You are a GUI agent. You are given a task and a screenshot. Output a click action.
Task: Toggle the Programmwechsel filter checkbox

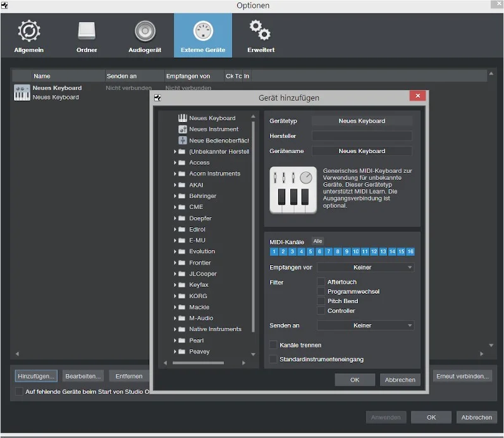(321, 291)
